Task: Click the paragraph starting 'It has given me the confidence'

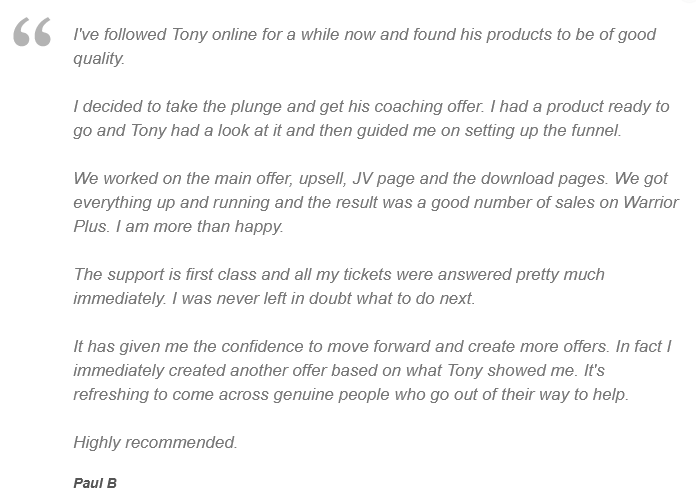Action: (x=372, y=370)
